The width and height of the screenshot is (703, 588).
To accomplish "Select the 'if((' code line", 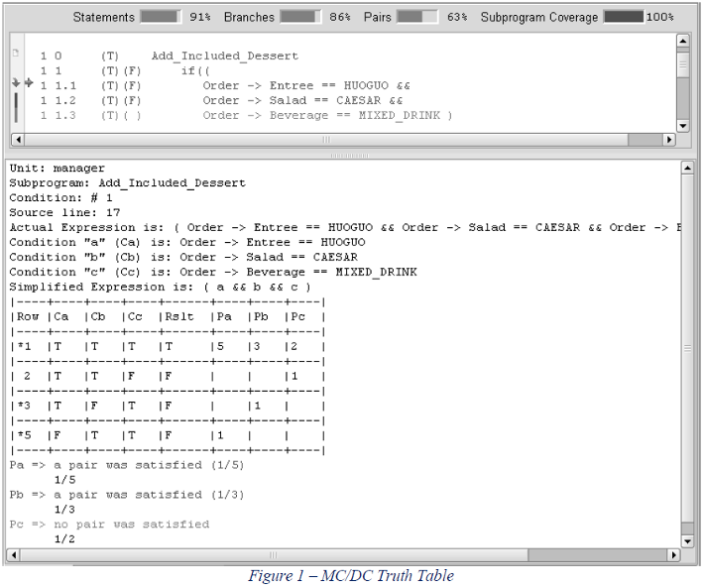I will point(125,70).
